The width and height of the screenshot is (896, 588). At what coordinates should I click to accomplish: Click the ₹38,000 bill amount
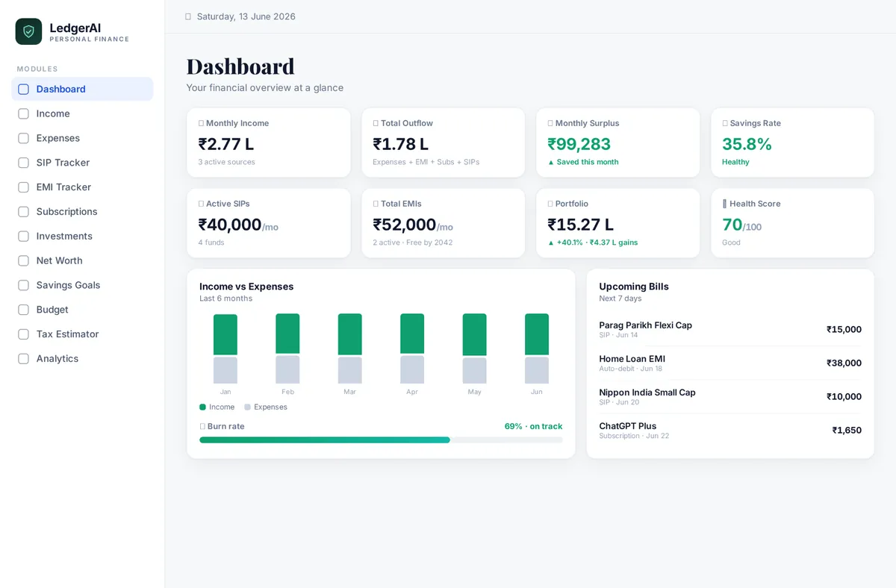844,363
